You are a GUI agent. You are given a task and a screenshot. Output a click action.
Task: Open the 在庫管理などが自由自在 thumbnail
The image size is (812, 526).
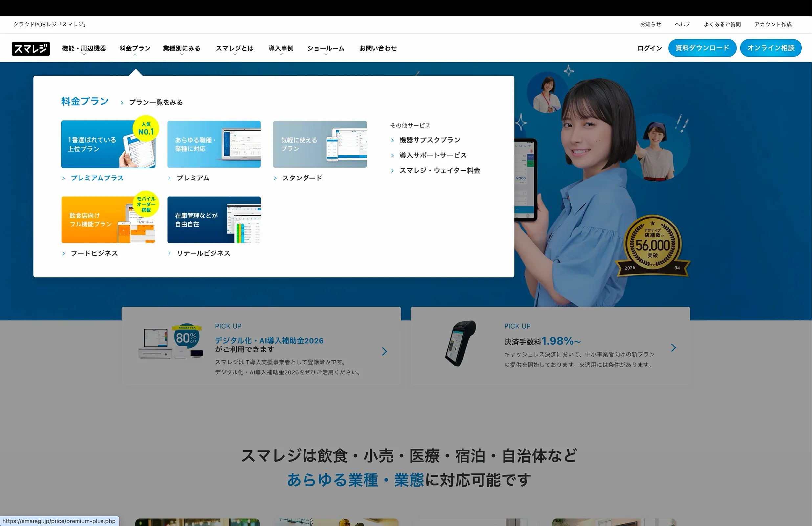pyautogui.click(x=214, y=220)
